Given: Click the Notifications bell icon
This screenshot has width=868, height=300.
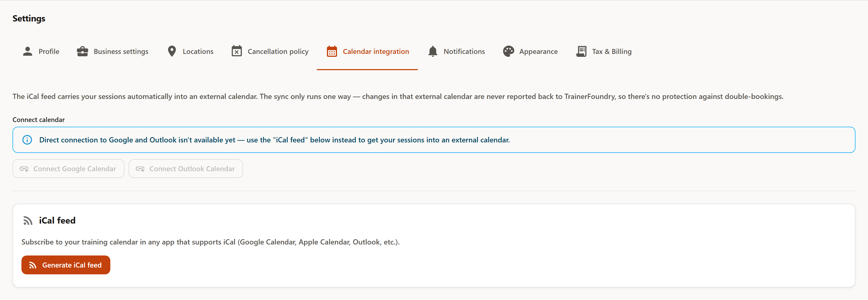Looking at the screenshot, I should (433, 51).
